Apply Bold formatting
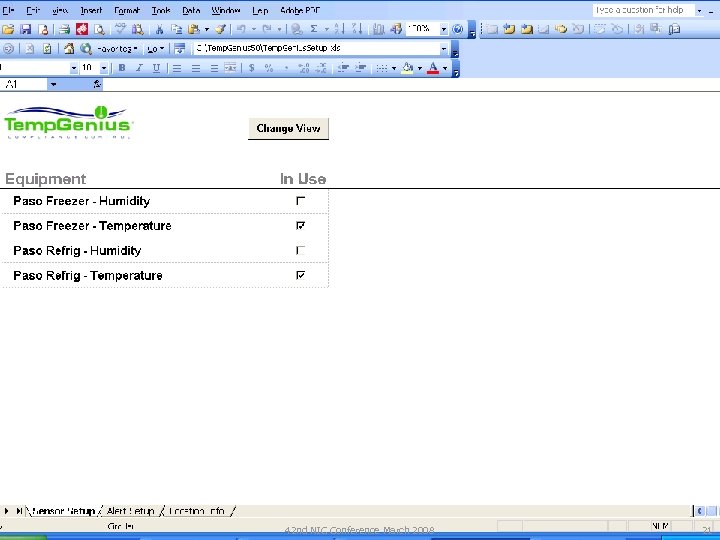The width and height of the screenshot is (720, 540). click(x=122, y=68)
